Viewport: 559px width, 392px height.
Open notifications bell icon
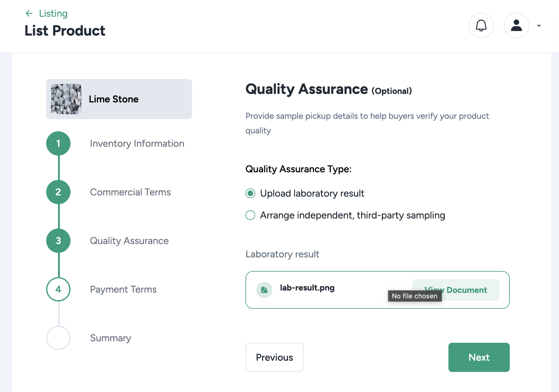pos(481,26)
